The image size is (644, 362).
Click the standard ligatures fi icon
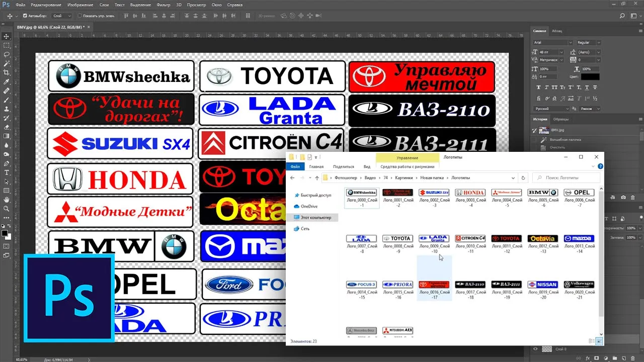pyautogui.click(x=539, y=99)
